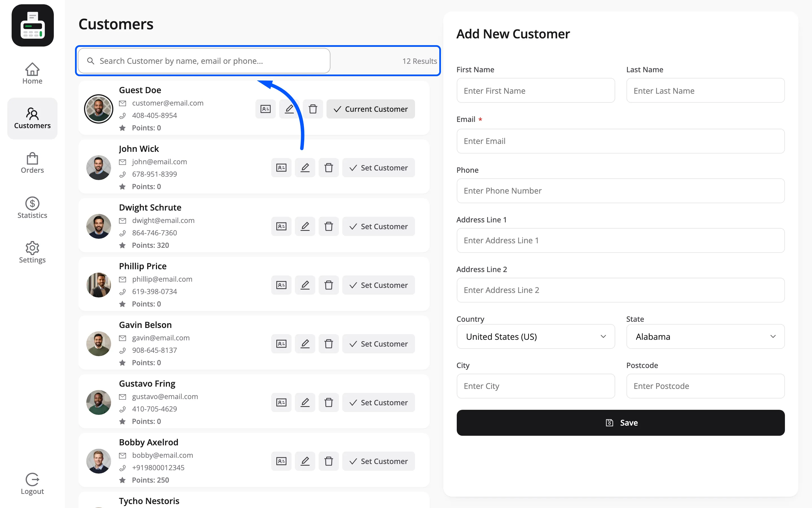Click the Enter Last Name field
812x508 pixels.
pyautogui.click(x=705, y=91)
